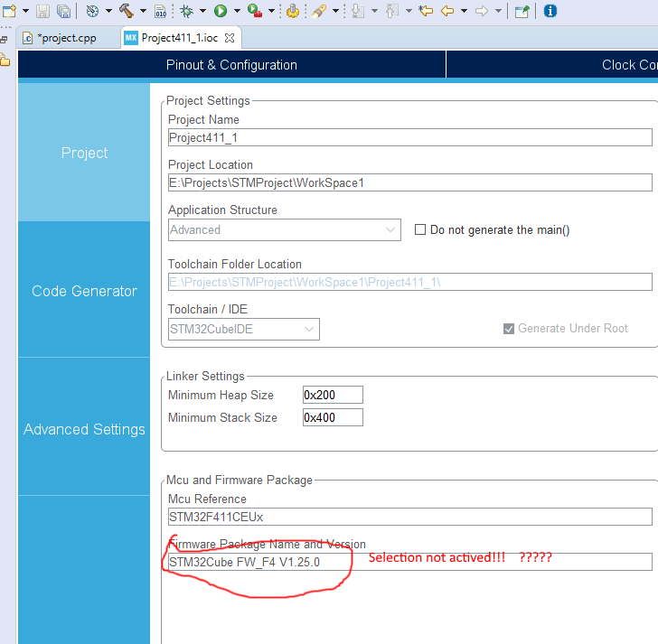Screen dimensions: 658x644
Task: Toggle Do not generate the main() checkbox
Action: point(419,229)
